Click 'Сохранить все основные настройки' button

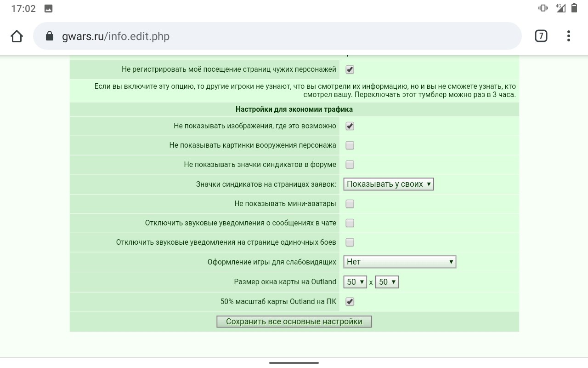[294, 322]
